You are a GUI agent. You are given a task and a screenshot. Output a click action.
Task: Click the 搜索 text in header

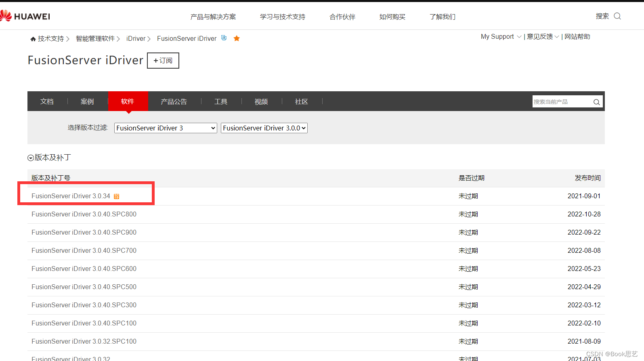[x=602, y=16]
